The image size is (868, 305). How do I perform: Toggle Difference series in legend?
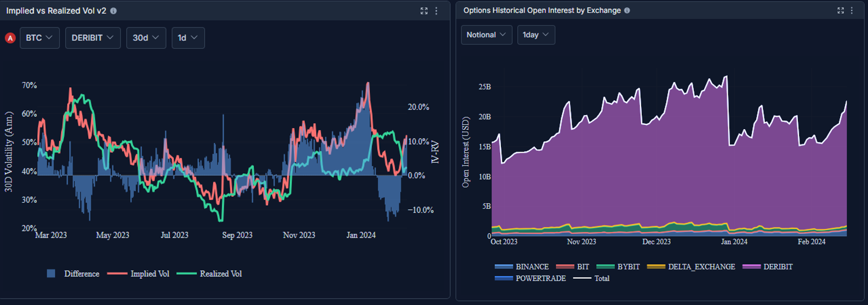(x=73, y=274)
